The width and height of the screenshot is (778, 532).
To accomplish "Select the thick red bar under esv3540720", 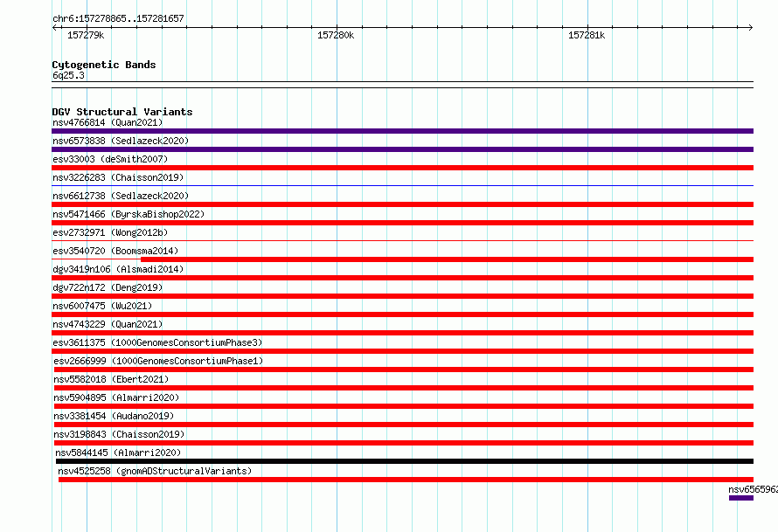I will (447, 259).
